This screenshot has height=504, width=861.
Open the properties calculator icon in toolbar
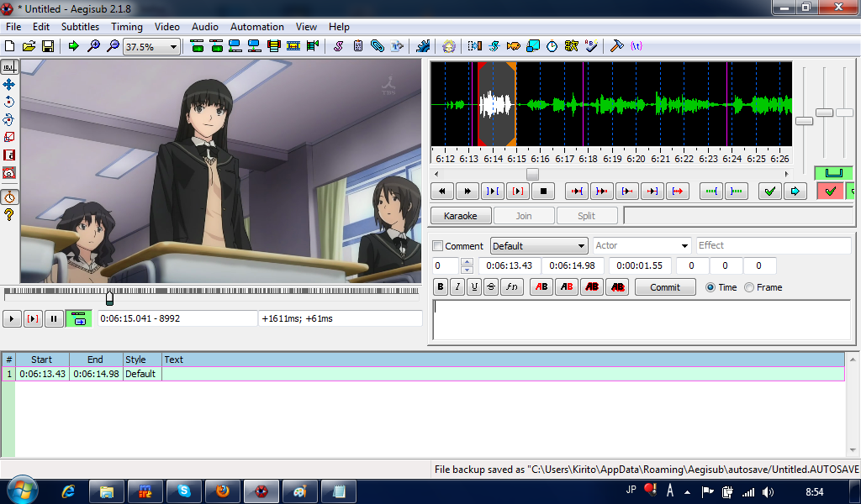pyautogui.click(x=358, y=46)
